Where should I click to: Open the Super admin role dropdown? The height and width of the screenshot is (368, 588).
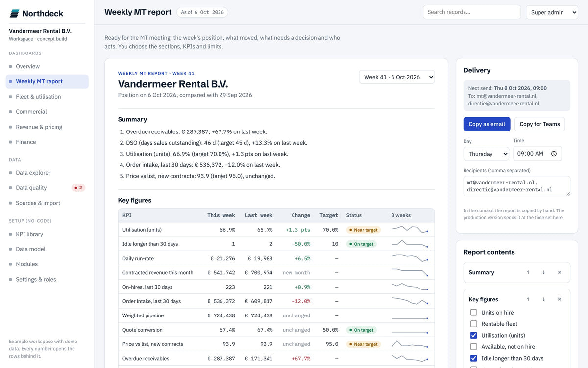pyautogui.click(x=552, y=12)
